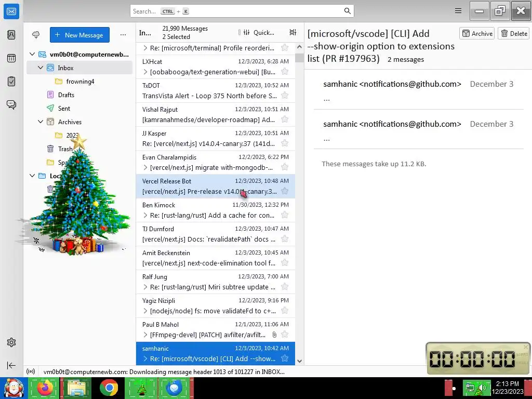Click the online status icon in status bar
The height and width of the screenshot is (399, 532).
(31, 371)
